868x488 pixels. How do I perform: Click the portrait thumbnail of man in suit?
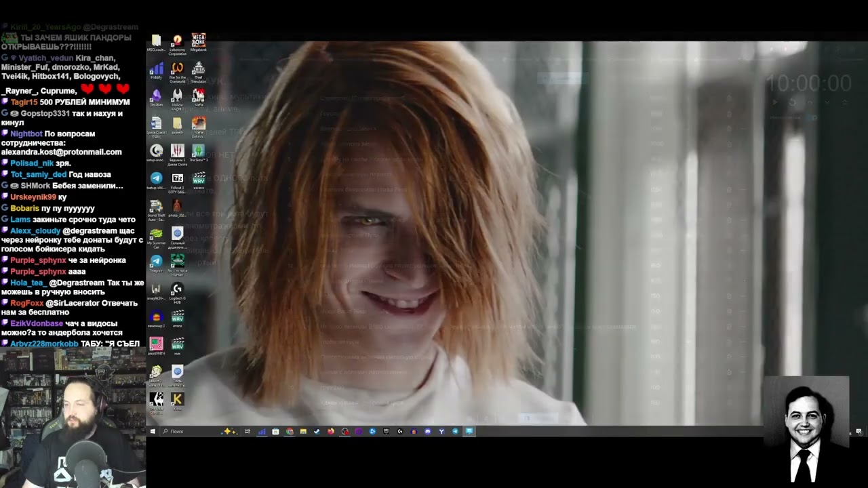click(x=806, y=431)
